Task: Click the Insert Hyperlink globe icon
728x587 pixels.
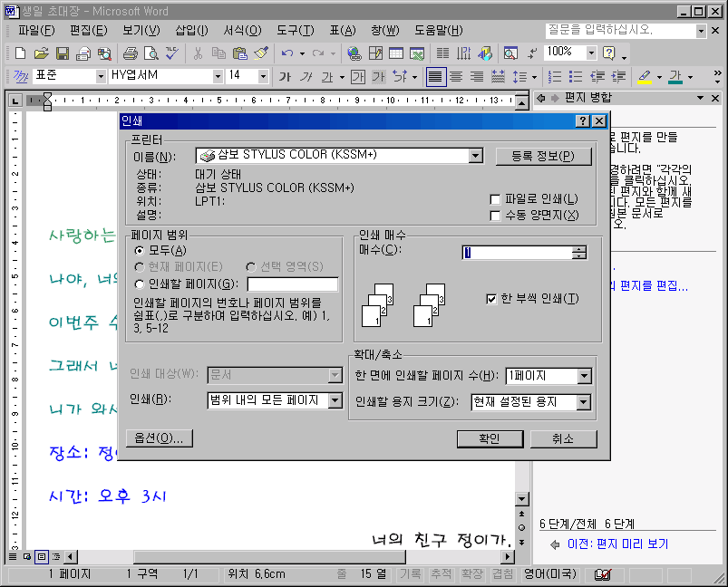Action: click(354, 53)
